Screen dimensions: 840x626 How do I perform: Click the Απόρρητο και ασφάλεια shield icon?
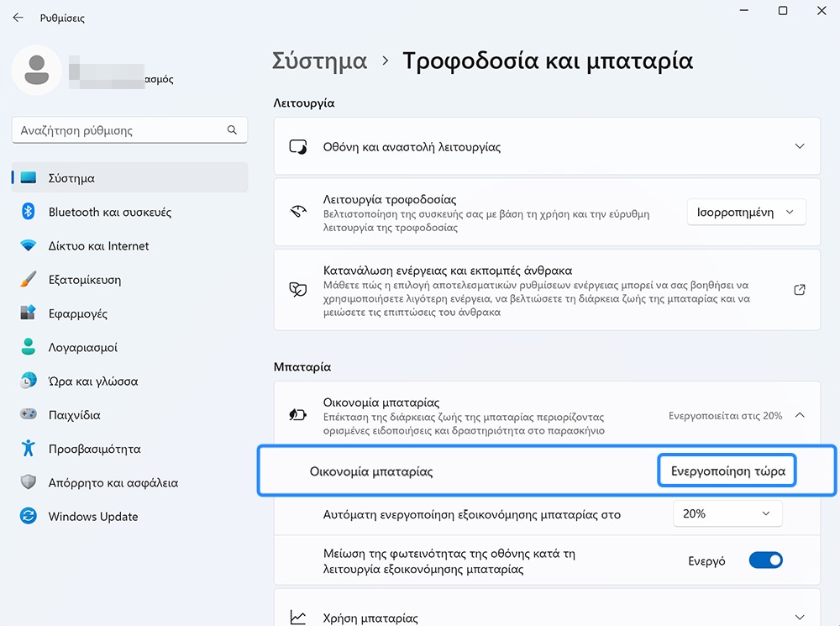pyautogui.click(x=29, y=481)
